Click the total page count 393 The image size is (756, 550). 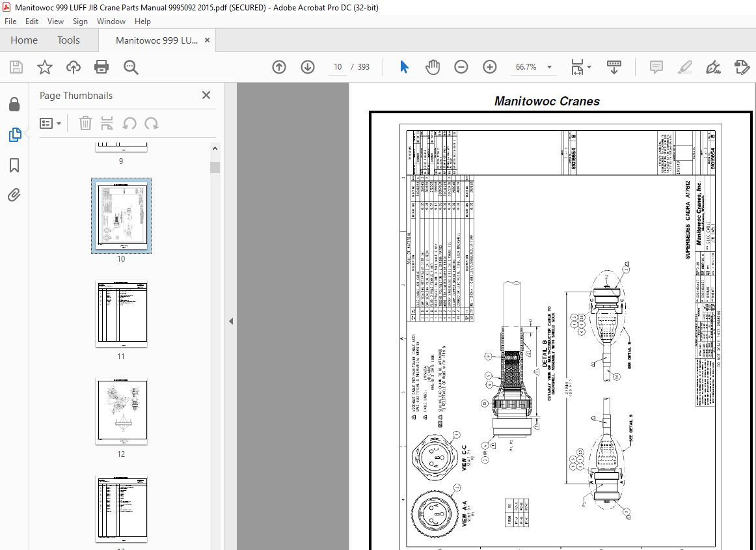click(x=364, y=67)
